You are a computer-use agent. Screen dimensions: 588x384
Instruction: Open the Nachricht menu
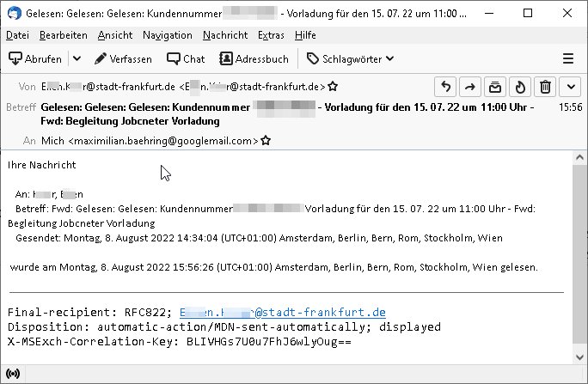pos(225,35)
